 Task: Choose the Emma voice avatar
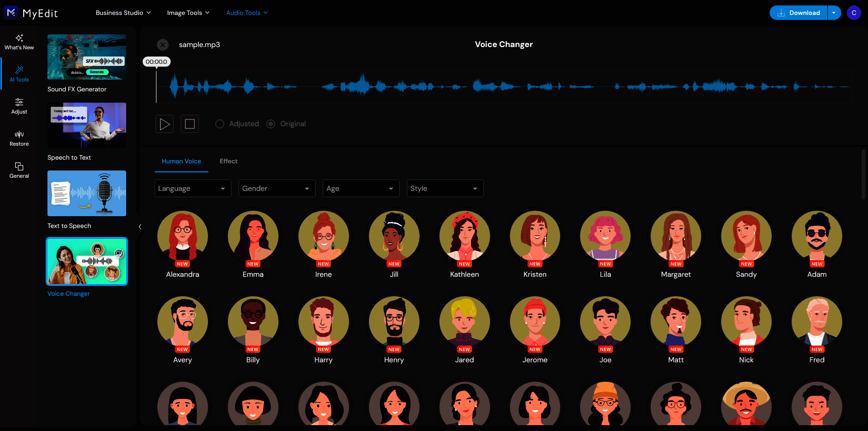[253, 236]
